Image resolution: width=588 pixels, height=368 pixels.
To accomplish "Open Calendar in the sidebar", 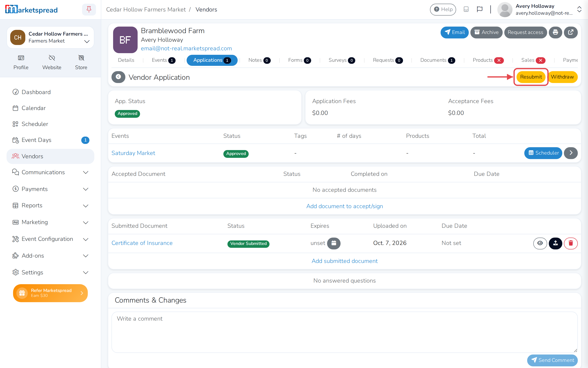I will [50, 108].
